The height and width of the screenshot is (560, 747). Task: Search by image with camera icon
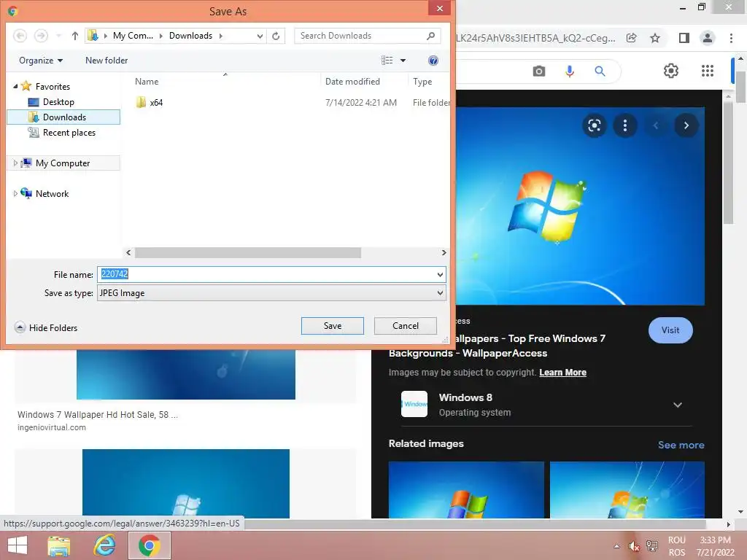click(539, 71)
